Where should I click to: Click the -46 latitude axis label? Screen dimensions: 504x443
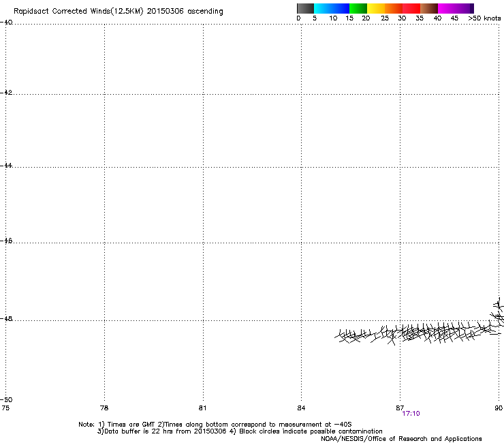click(x=6, y=241)
